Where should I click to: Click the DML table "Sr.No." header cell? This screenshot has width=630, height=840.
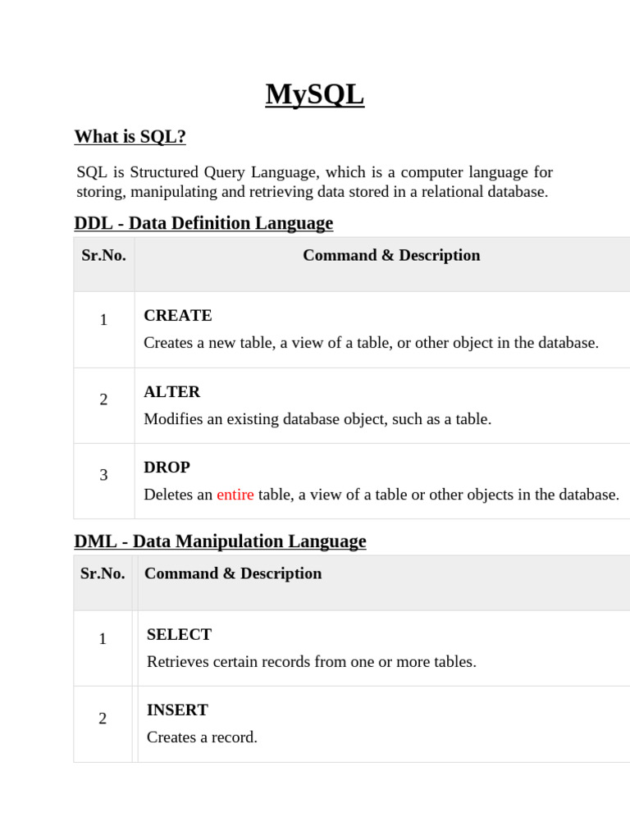pos(103,573)
